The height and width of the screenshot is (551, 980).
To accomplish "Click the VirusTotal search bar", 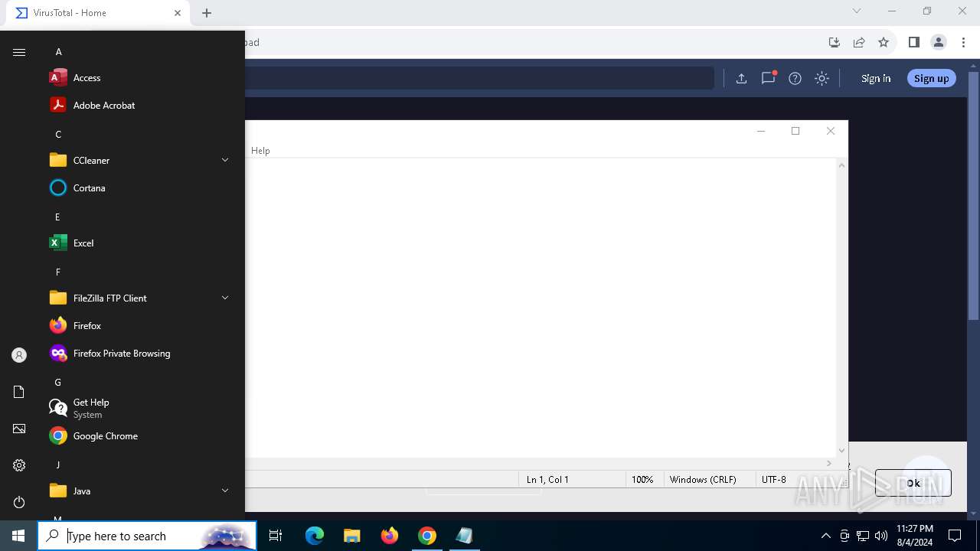I will pyautogui.click(x=480, y=78).
